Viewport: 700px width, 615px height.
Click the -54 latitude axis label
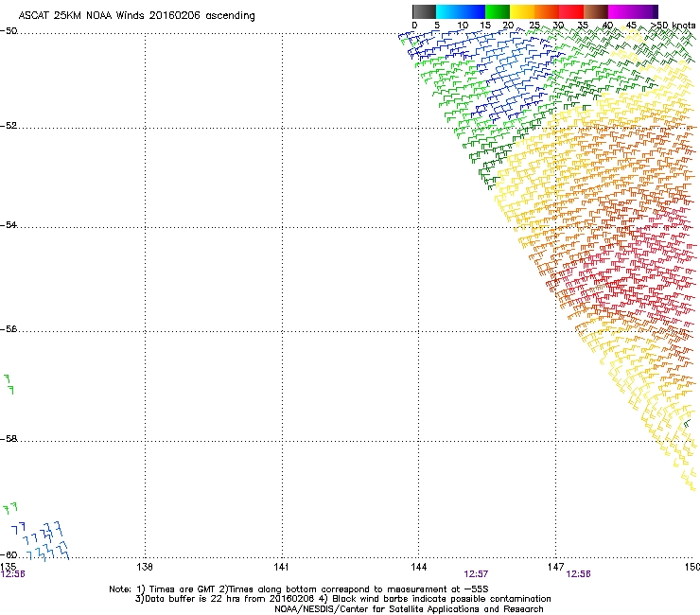[x=9, y=224]
